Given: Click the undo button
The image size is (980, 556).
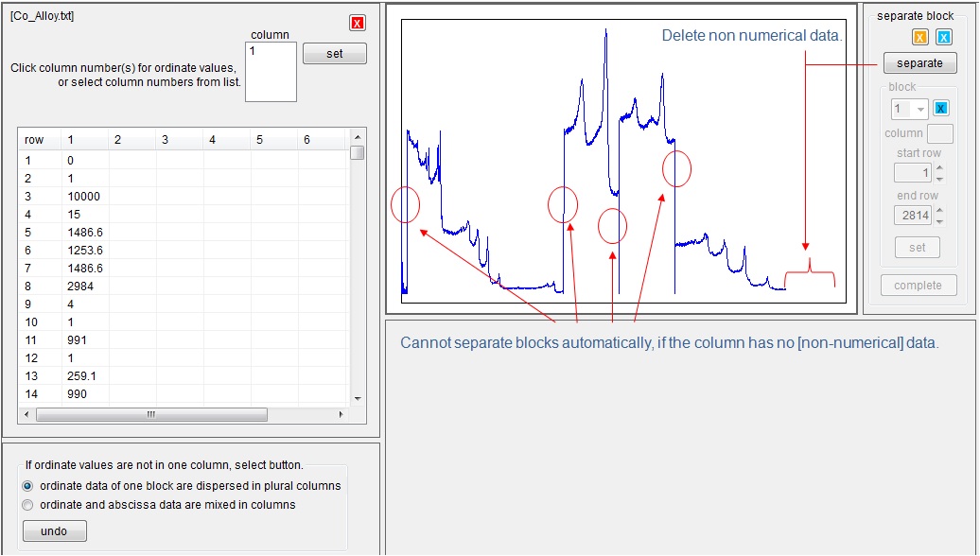Looking at the screenshot, I should (54, 531).
